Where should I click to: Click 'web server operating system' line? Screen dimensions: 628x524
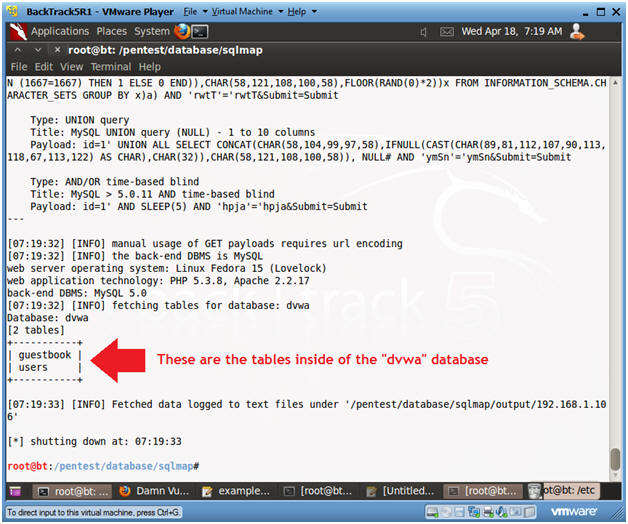[167, 268]
